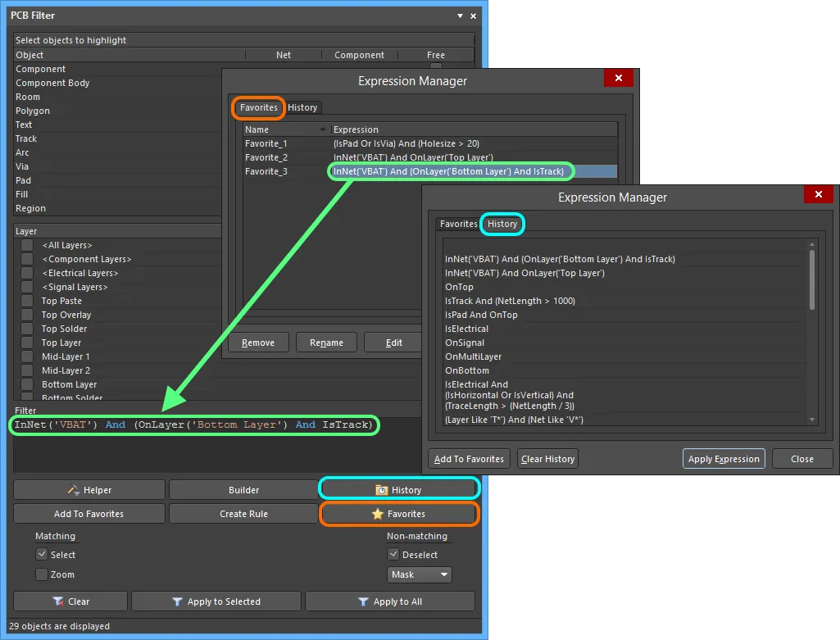Uncheck the Matching Select checkbox
Viewport: 840px width, 640px height.
pyautogui.click(x=42, y=554)
